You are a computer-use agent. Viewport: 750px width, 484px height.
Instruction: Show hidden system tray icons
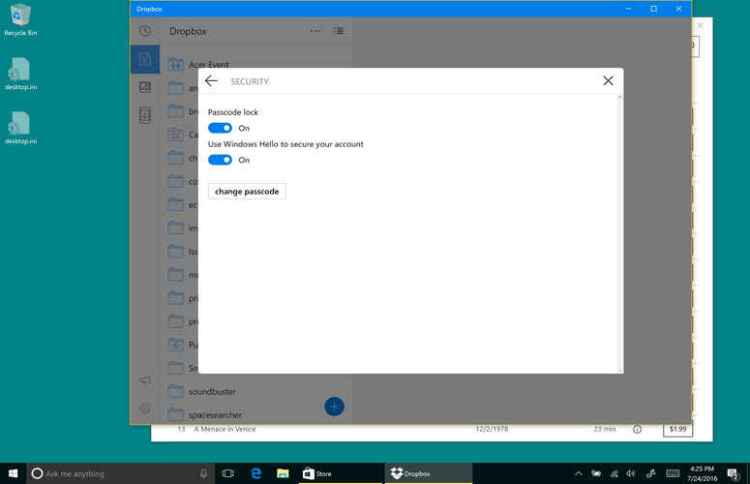[x=578, y=473]
